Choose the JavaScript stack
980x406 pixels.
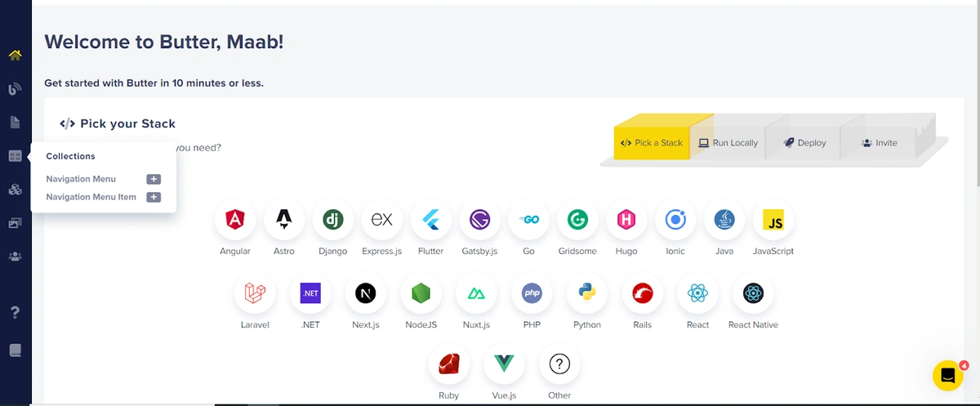tap(773, 220)
